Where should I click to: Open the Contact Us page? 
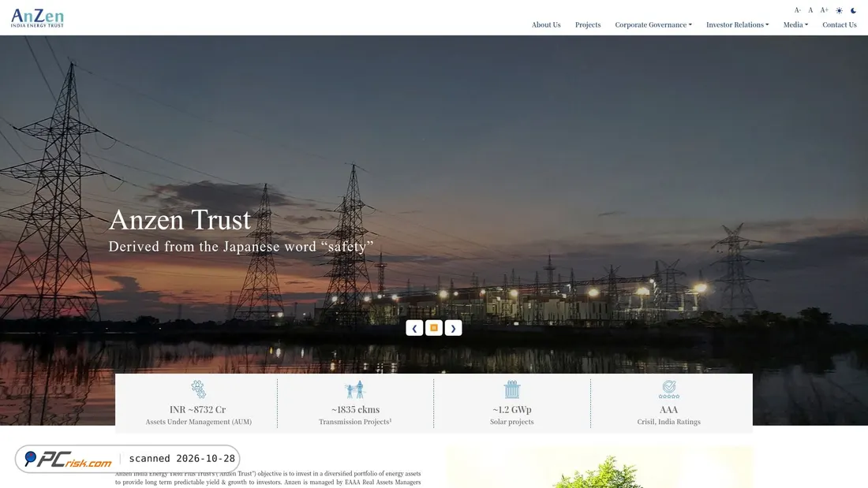coord(840,25)
